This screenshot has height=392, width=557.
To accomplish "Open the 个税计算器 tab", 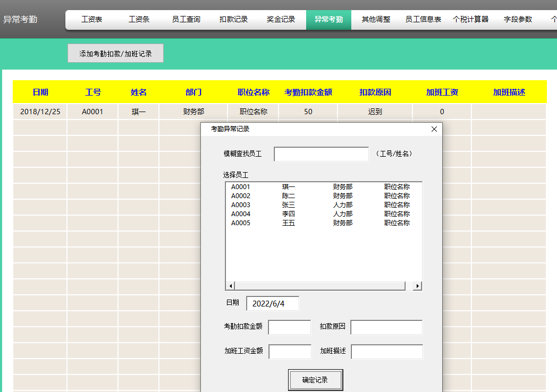I will [470, 19].
